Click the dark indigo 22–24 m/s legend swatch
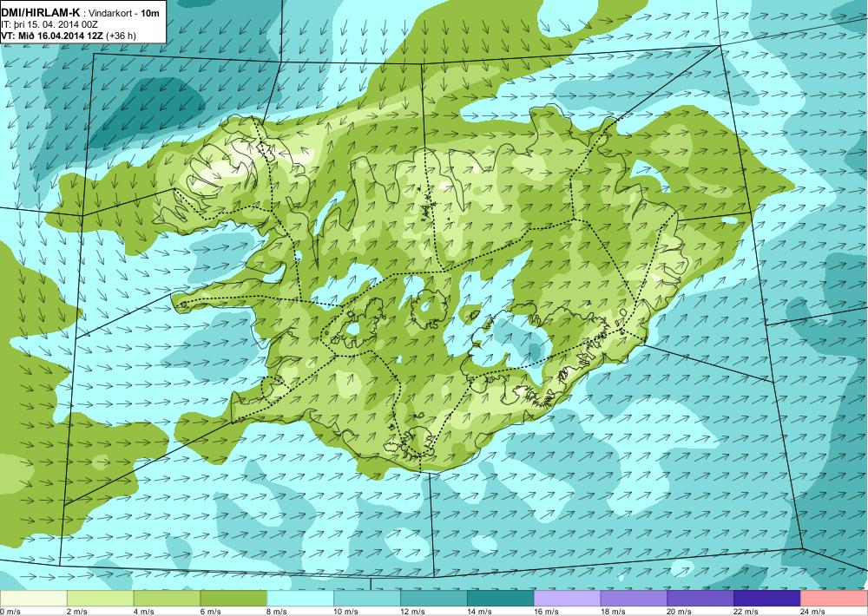The image size is (868, 616). [x=767, y=599]
